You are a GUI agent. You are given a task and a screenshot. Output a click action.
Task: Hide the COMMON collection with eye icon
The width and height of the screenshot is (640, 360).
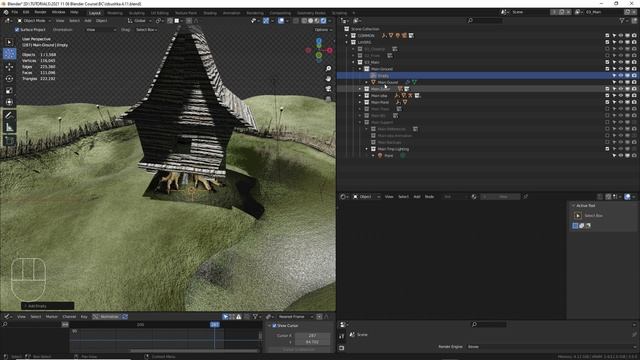pos(620,36)
